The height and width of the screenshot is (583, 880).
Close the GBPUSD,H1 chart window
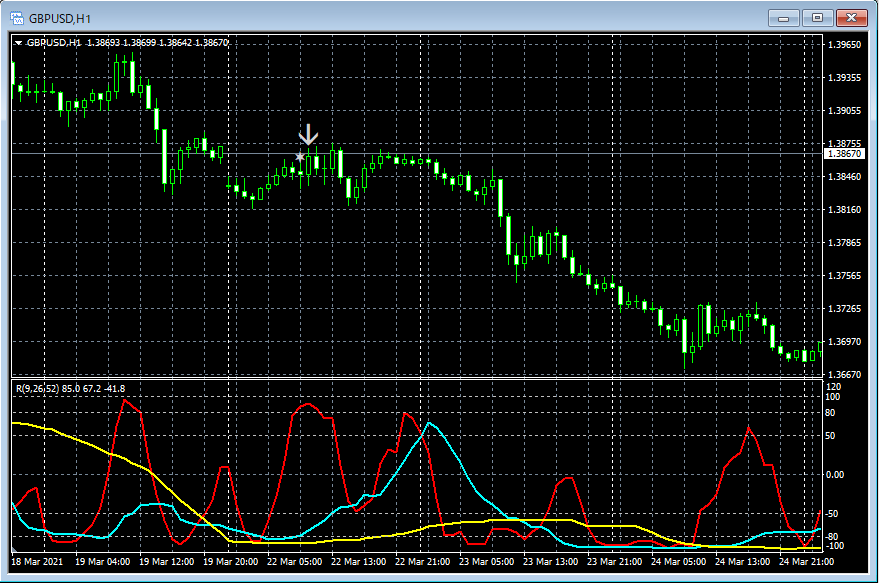[x=851, y=17]
